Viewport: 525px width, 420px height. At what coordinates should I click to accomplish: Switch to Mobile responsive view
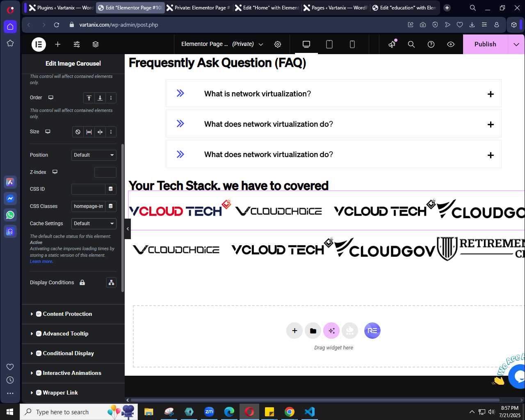click(352, 44)
